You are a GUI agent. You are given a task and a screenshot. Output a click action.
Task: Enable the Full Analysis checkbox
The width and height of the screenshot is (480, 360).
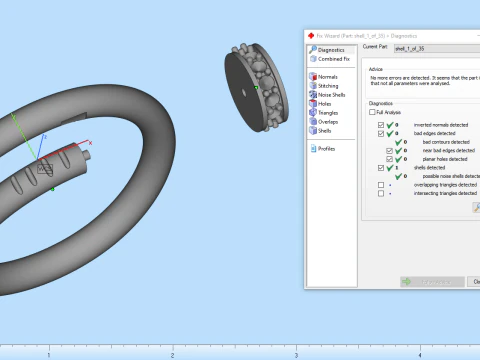(x=372, y=112)
